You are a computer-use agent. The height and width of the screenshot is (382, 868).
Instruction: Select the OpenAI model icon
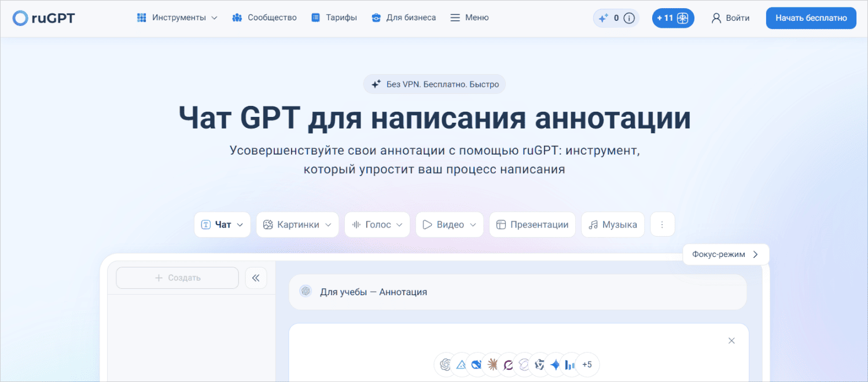click(x=445, y=365)
